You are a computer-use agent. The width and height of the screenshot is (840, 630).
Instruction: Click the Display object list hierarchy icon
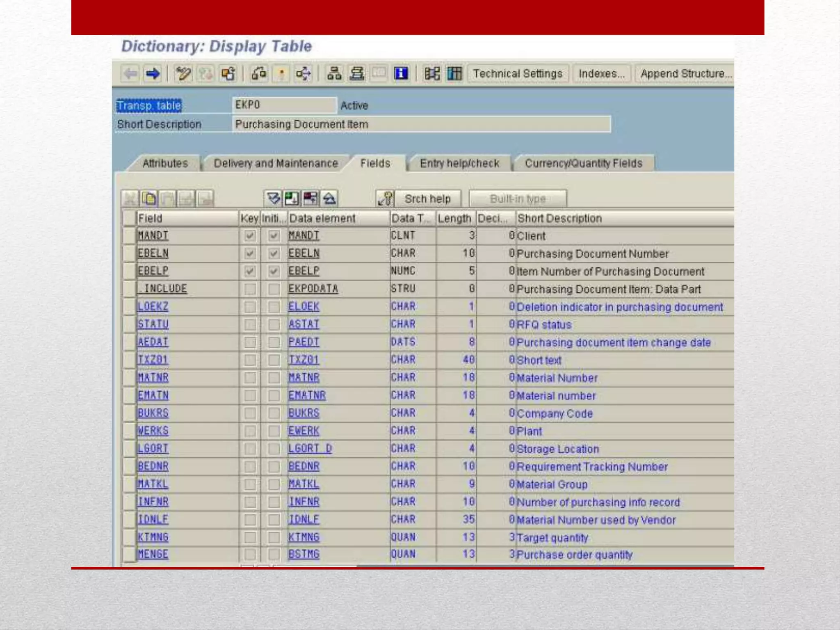click(x=334, y=74)
